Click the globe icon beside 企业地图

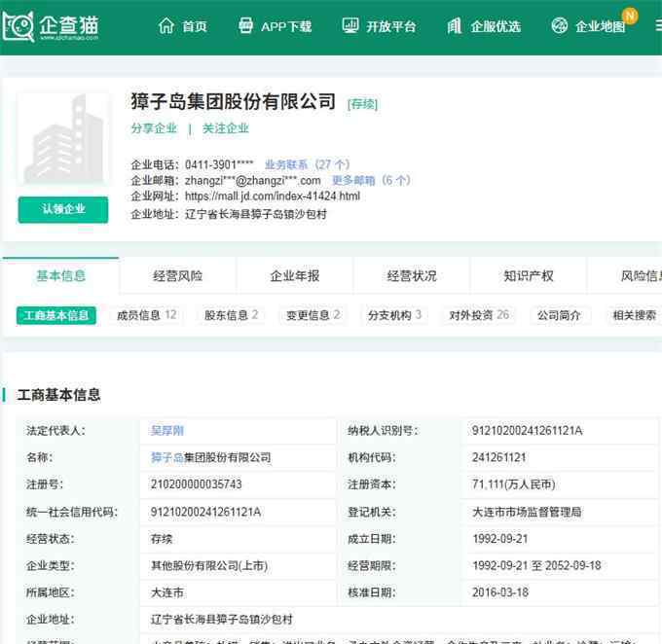(x=560, y=25)
